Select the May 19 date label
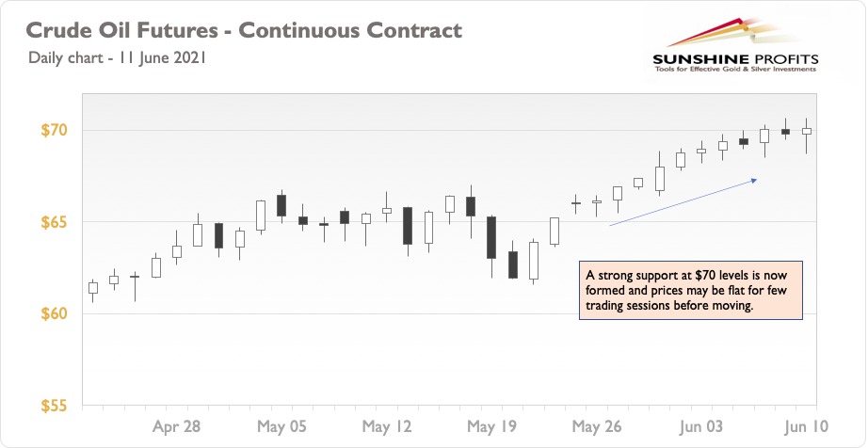The height and width of the screenshot is (448, 868). [491, 427]
